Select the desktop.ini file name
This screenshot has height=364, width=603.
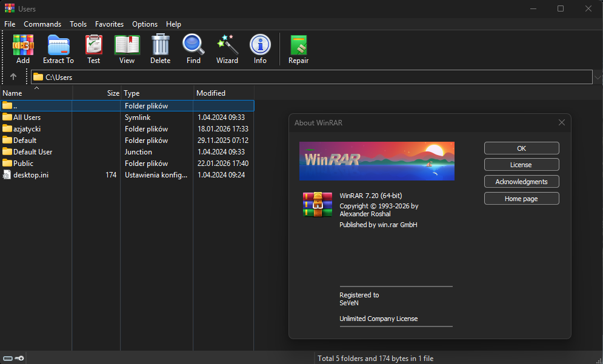[x=31, y=175]
